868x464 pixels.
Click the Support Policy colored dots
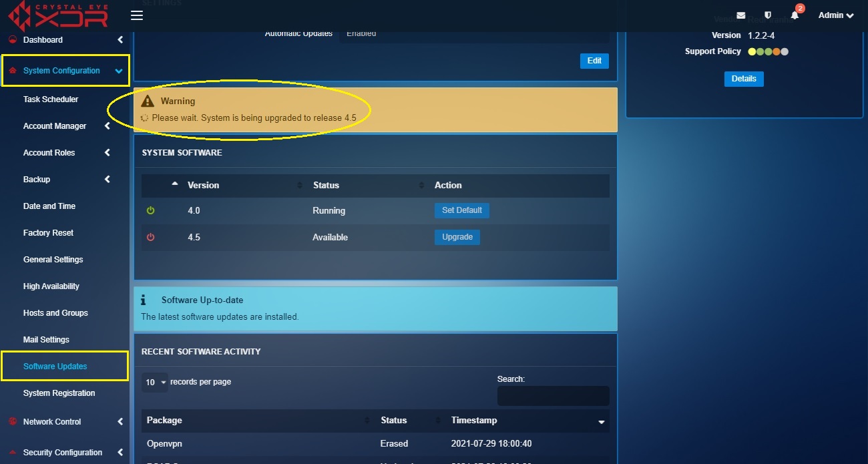pos(769,51)
